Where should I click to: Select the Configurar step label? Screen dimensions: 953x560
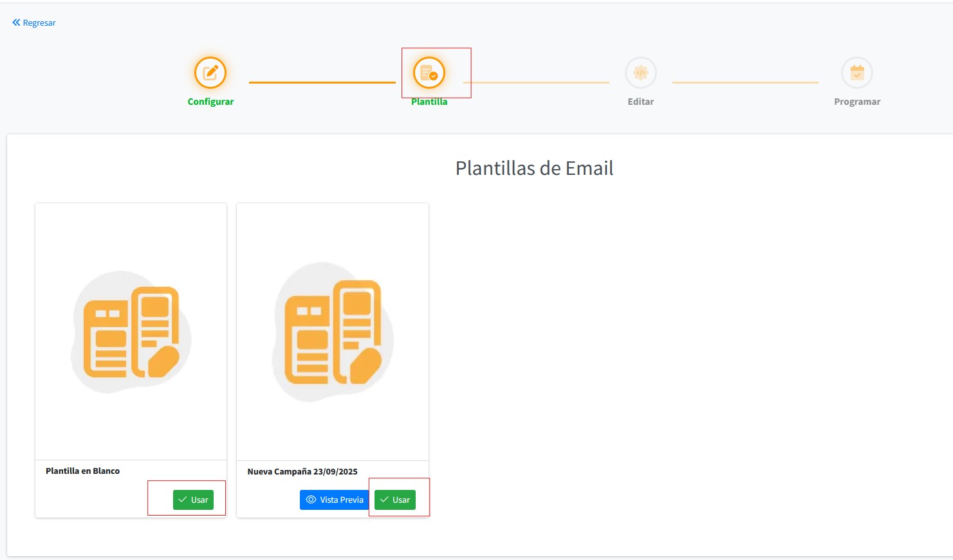coord(210,102)
